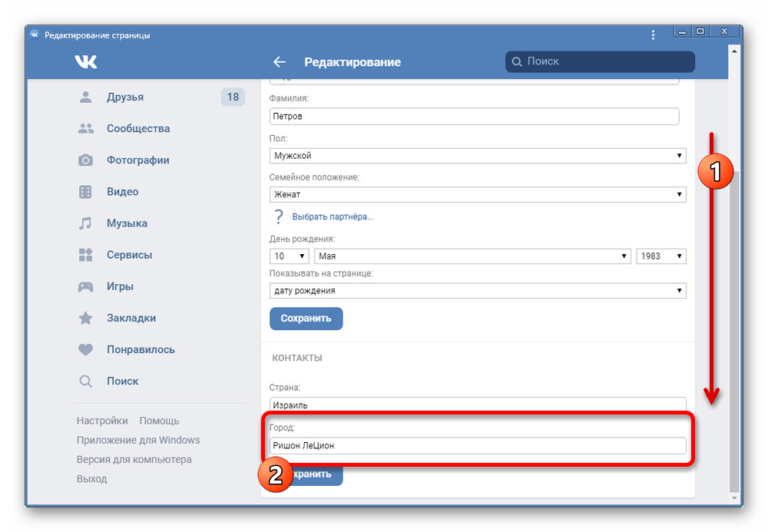This screenshot has width=768, height=532.
Task: Click the Communities group icon
Action: point(86,129)
